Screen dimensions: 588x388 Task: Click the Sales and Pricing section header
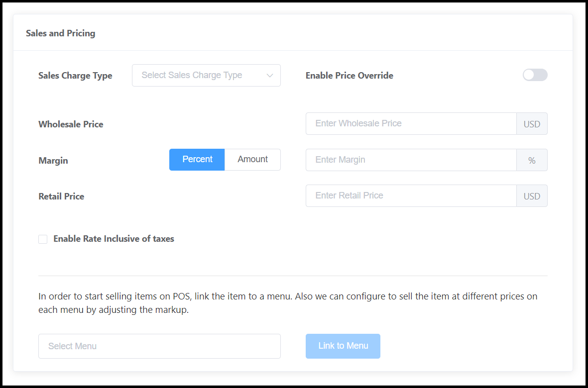[60, 33]
